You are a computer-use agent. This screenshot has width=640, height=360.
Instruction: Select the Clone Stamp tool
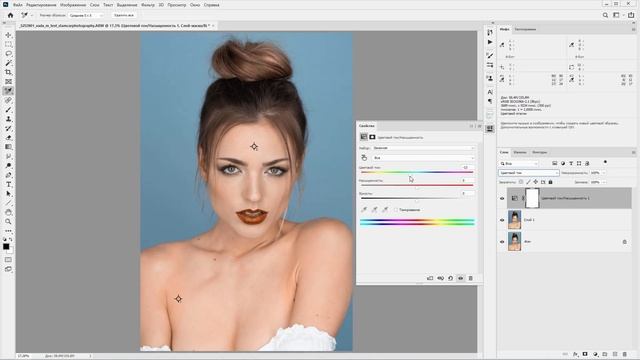click(x=8, y=119)
